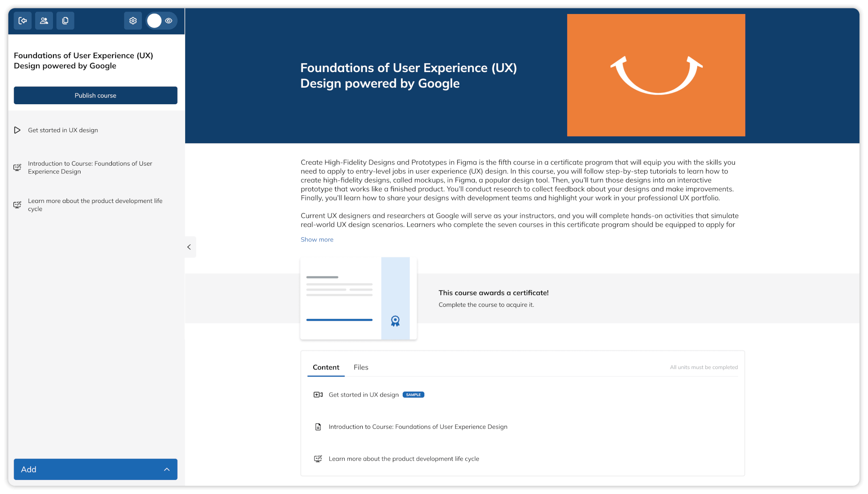Collapse the Add menu chevron
The width and height of the screenshot is (868, 494).
(x=166, y=469)
